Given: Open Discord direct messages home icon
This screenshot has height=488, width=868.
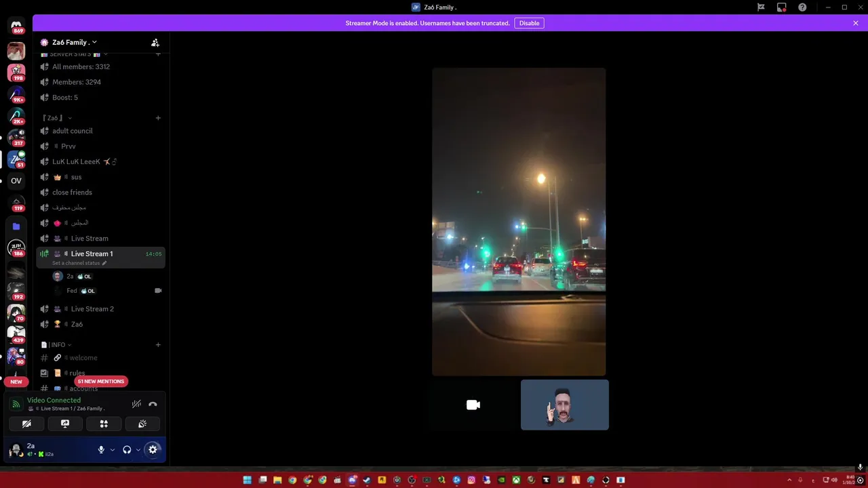Looking at the screenshot, I should [x=16, y=26].
